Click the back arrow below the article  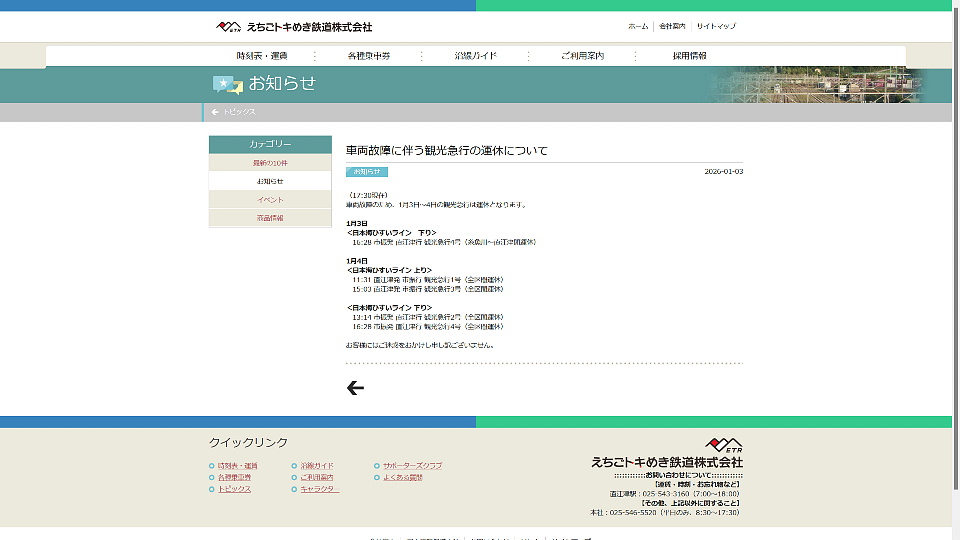pyautogui.click(x=355, y=388)
